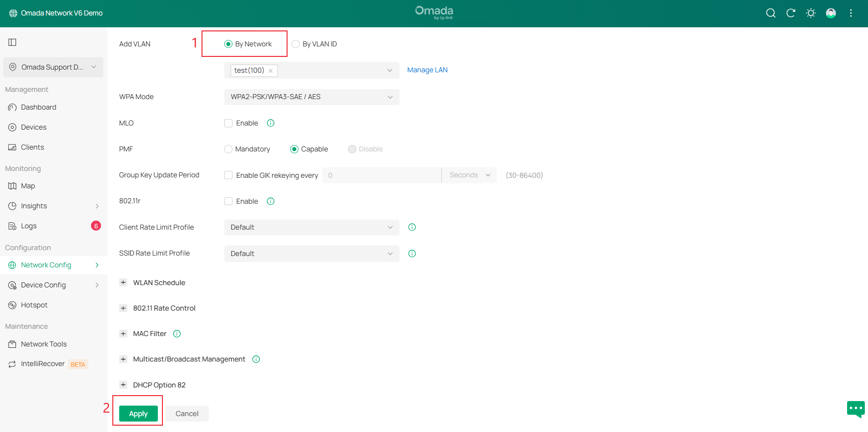Refresh the page using the reload icon

coord(791,13)
